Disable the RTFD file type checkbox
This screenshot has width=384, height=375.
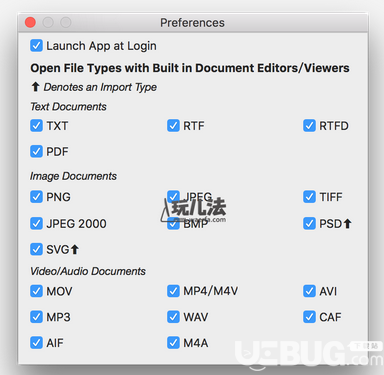tap(309, 126)
